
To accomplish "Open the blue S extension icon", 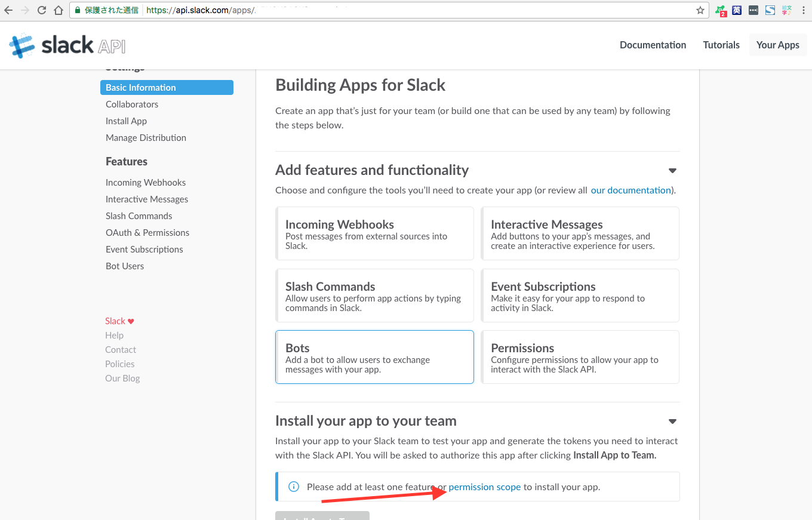I will (770, 10).
